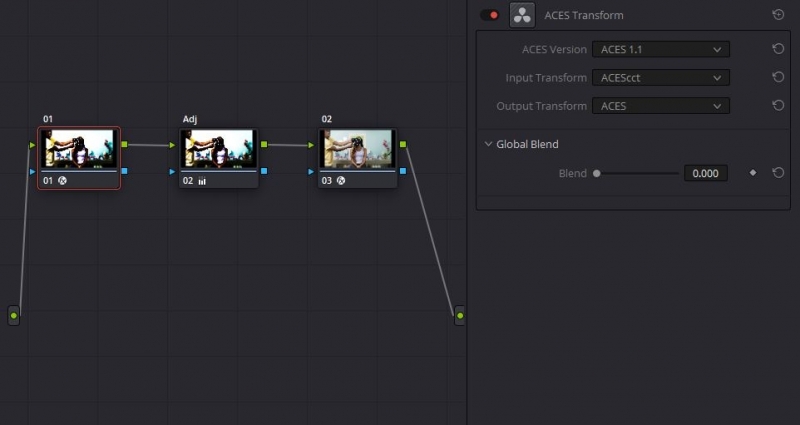The width and height of the screenshot is (800, 425).
Task: Open the Input Transform dropdown
Action: coord(660,77)
